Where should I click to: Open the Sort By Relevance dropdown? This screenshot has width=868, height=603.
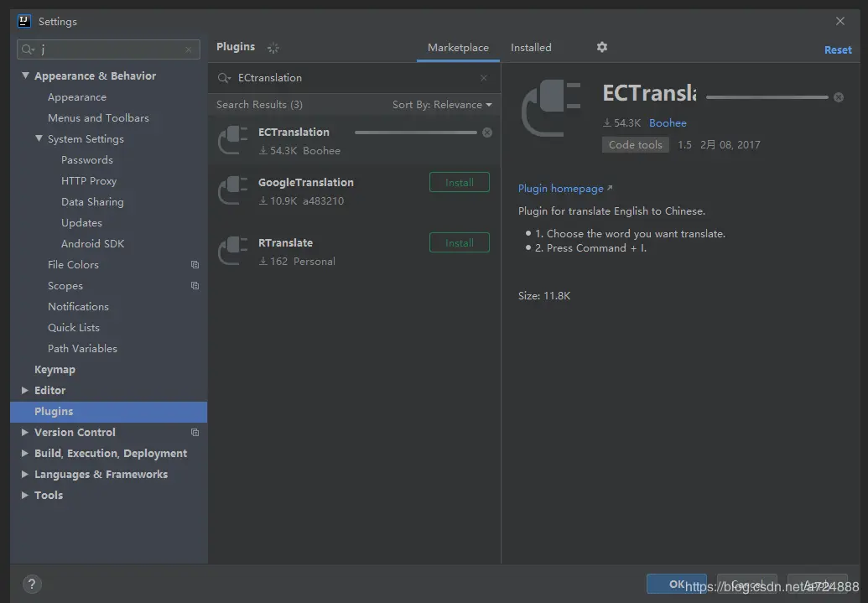pyautogui.click(x=442, y=105)
